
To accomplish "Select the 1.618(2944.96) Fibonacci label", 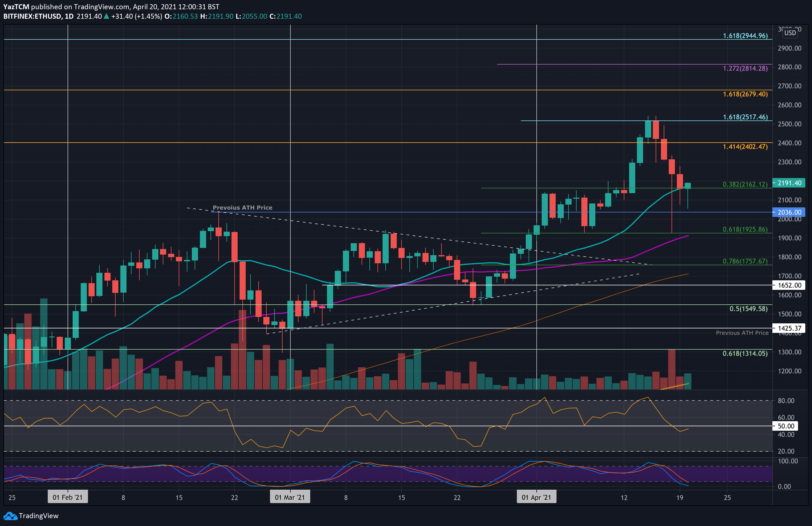I will pyautogui.click(x=745, y=35).
